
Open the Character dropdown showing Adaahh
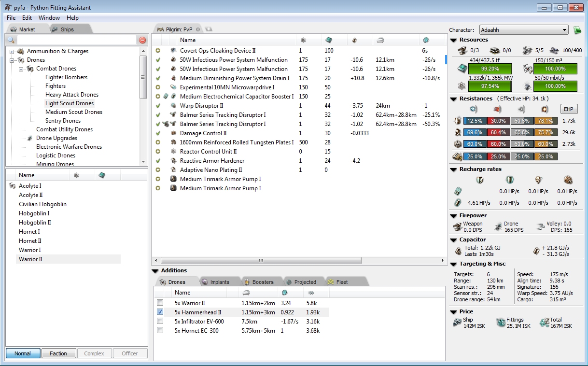coord(524,30)
